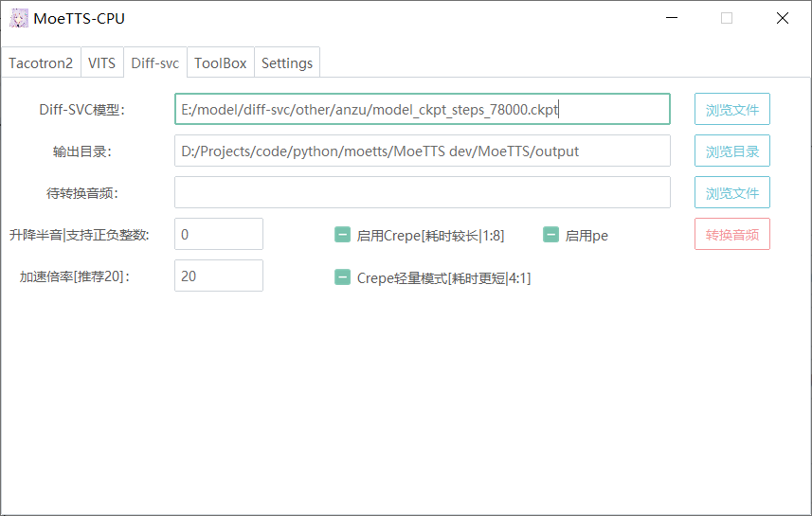Browse file for the Diff-SVC模型 row
Screen dimensions: 812x516
click(x=732, y=109)
